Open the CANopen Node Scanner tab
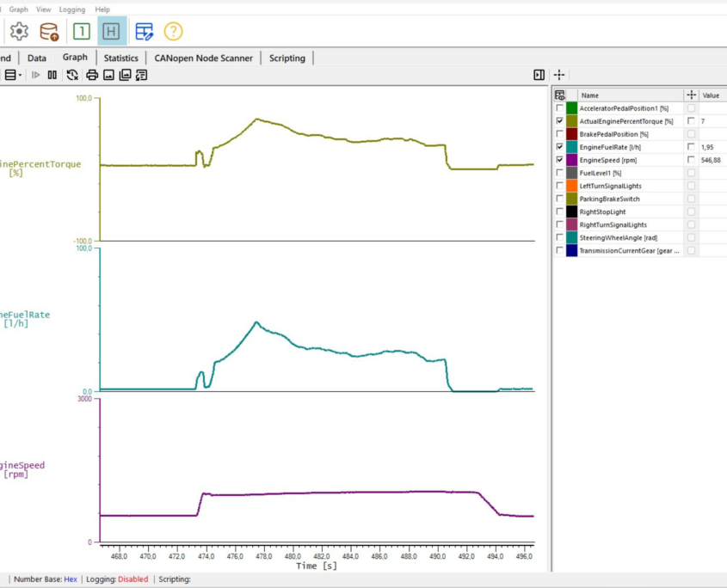 [x=204, y=58]
